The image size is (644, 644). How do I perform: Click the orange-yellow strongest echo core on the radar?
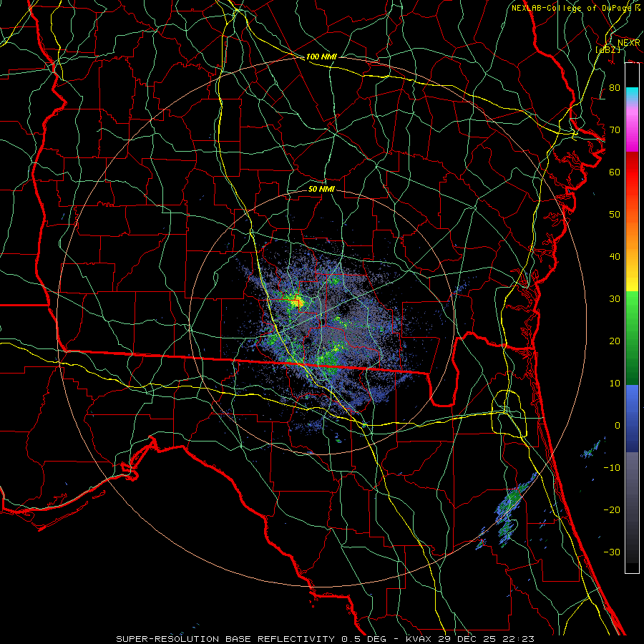[x=298, y=303]
